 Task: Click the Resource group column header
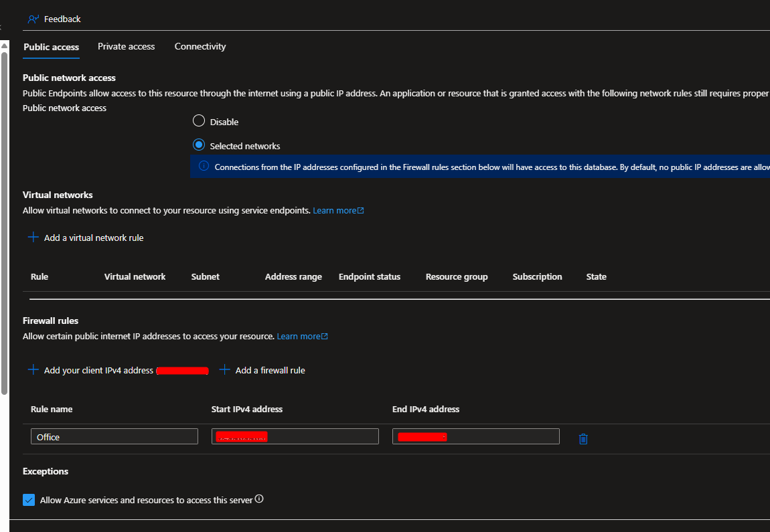457,277
